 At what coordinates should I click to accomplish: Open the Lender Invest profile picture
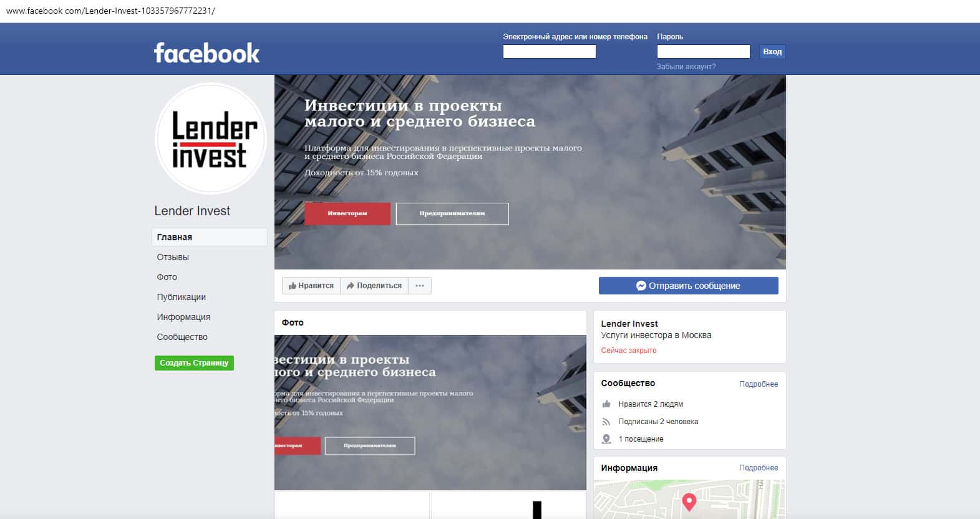(x=210, y=138)
